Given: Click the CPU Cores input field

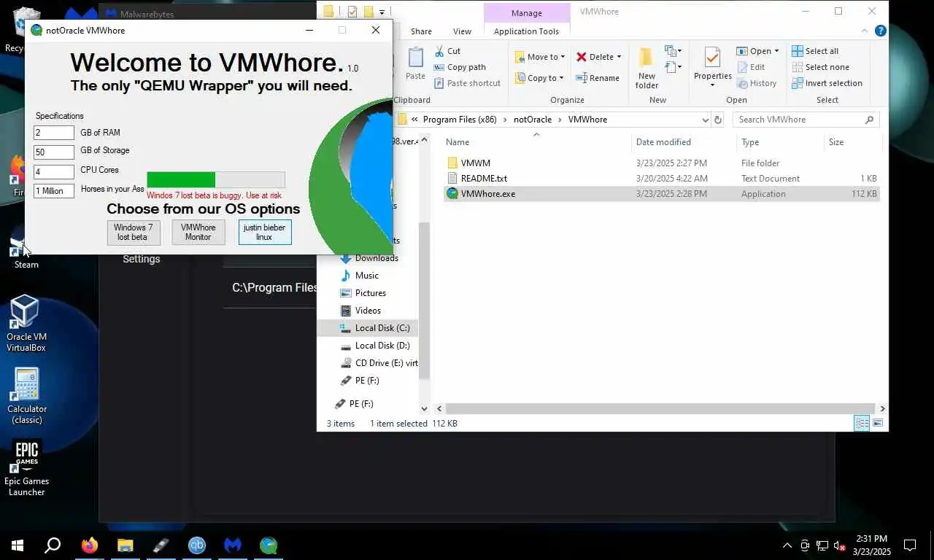Looking at the screenshot, I should click(x=54, y=172).
